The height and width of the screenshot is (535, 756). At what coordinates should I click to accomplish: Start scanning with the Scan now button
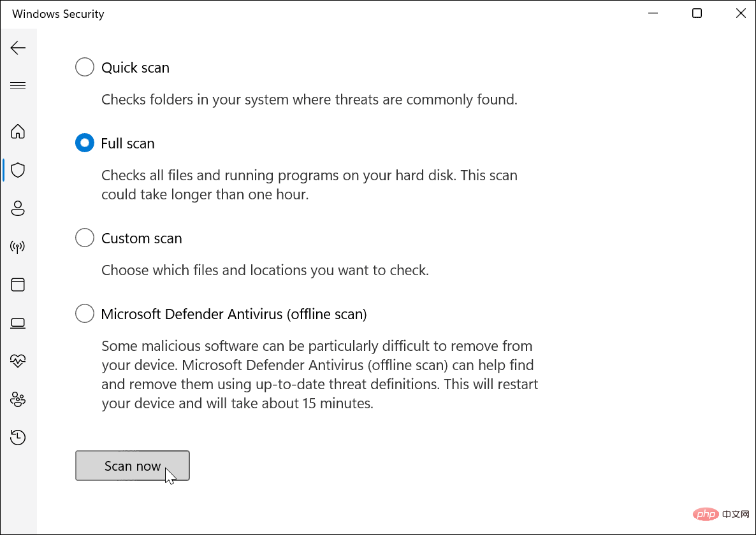pos(132,466)
